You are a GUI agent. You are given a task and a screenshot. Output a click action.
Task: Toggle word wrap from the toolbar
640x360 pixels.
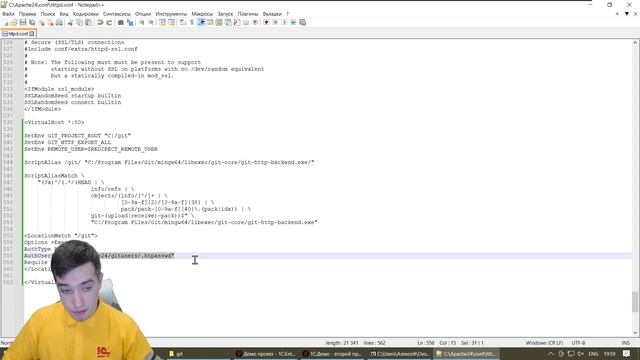tap(182, 22)
